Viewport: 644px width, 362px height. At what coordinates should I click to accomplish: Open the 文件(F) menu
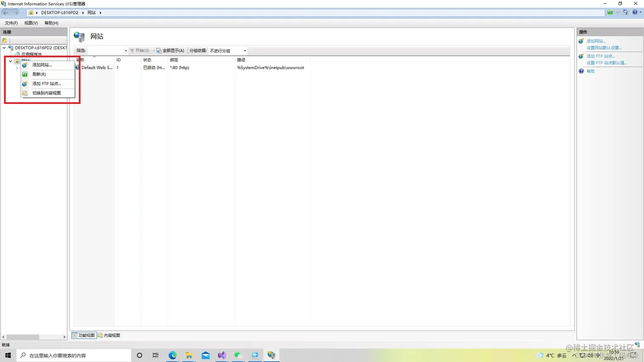tap(11, 23)
